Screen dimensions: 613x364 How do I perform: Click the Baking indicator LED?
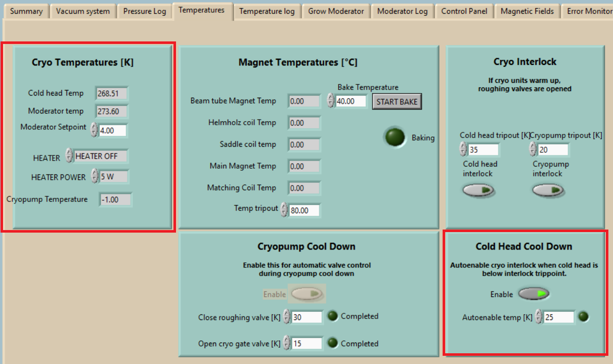(395, 137)
